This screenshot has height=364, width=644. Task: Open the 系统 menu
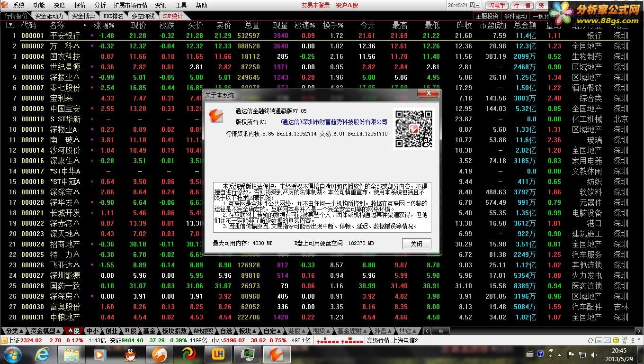pyautogui.click(x=19, y=5)
